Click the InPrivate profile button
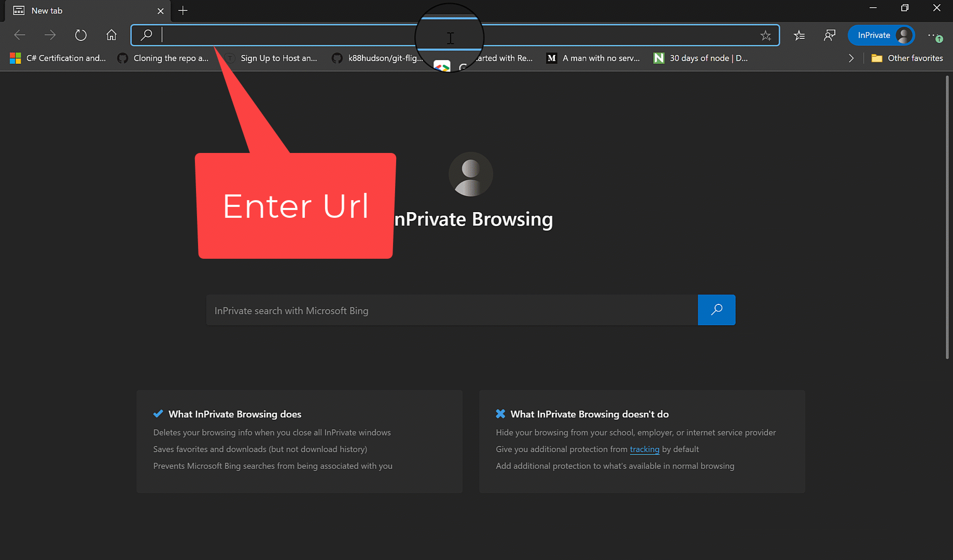 pyautogui.click(x=881, y=35)
